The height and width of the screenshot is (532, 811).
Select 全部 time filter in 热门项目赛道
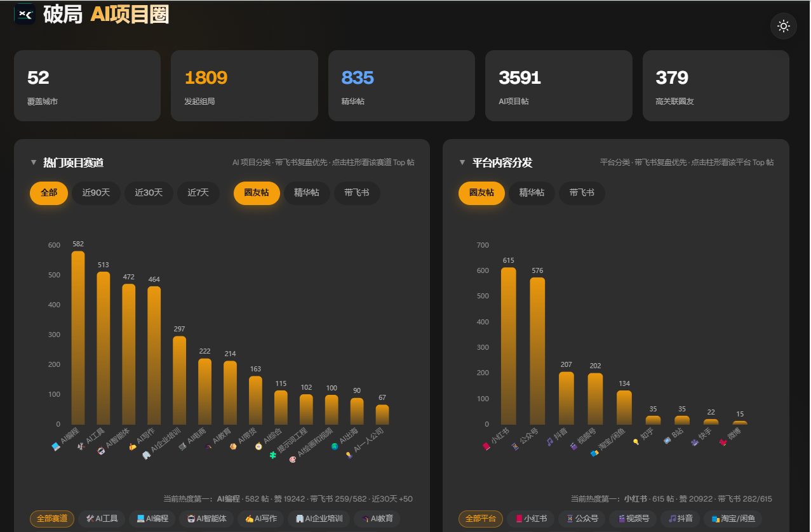click(49, 193)
